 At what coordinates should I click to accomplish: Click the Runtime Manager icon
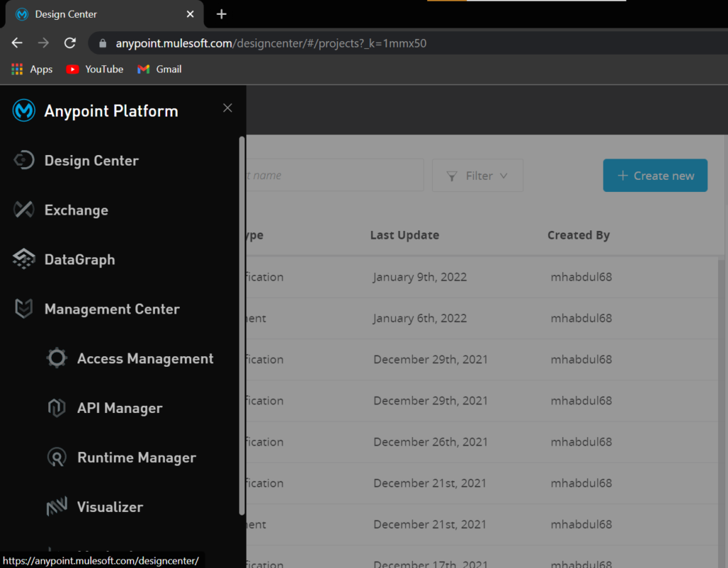tap(57, 458)
